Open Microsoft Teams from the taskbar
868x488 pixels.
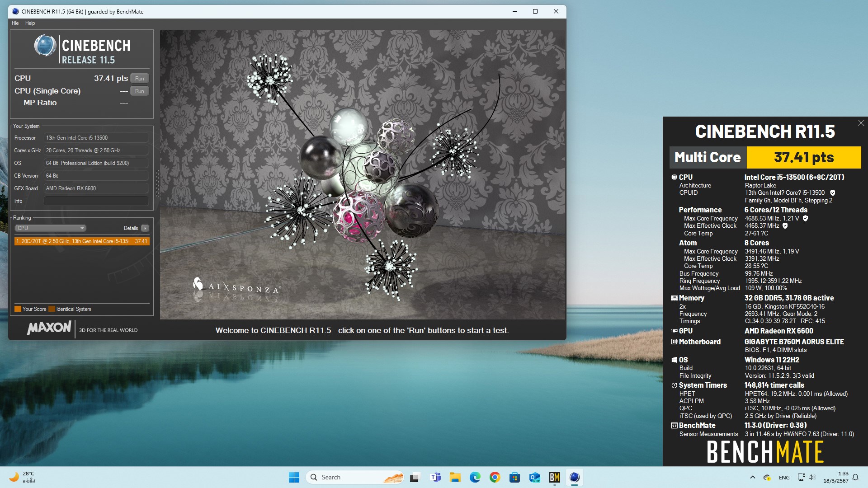[x=435, y=477]
